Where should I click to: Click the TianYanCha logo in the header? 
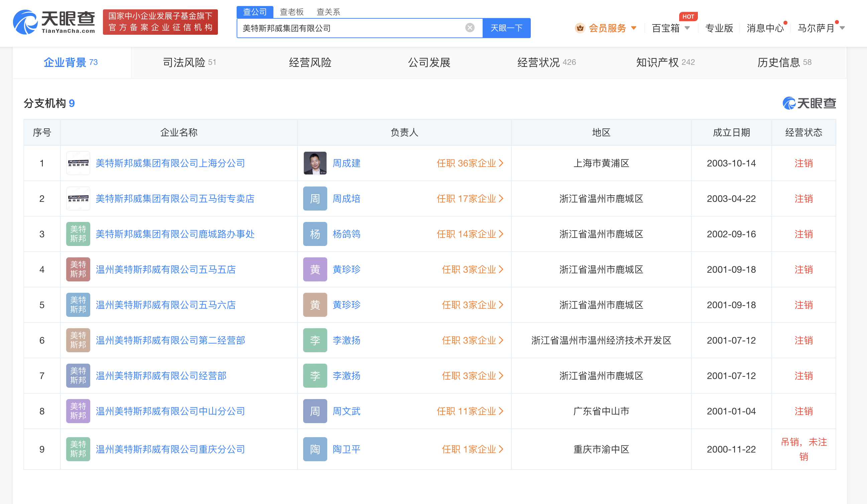(x=54, y=22)
